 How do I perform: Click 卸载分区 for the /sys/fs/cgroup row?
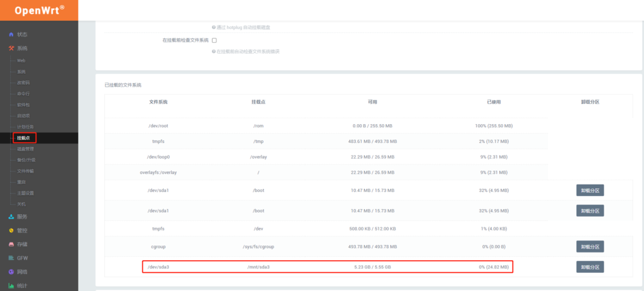coord(589,246)
